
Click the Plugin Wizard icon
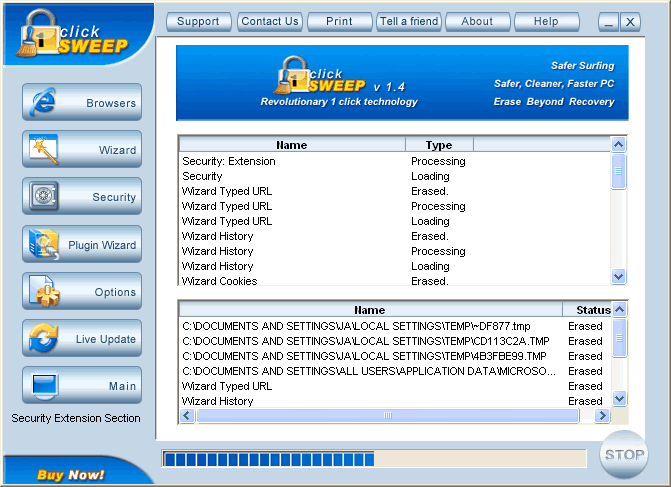tap(44, 244)
